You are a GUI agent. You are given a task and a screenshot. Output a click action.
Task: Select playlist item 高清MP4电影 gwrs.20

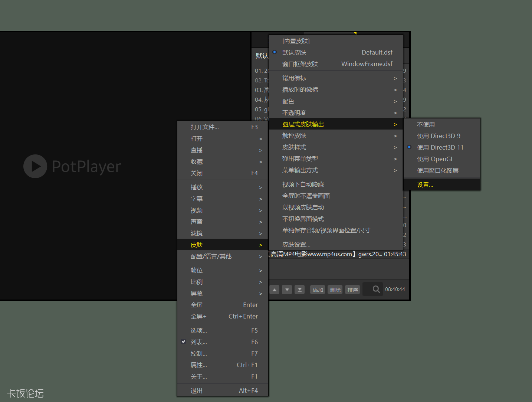point(338,254)
